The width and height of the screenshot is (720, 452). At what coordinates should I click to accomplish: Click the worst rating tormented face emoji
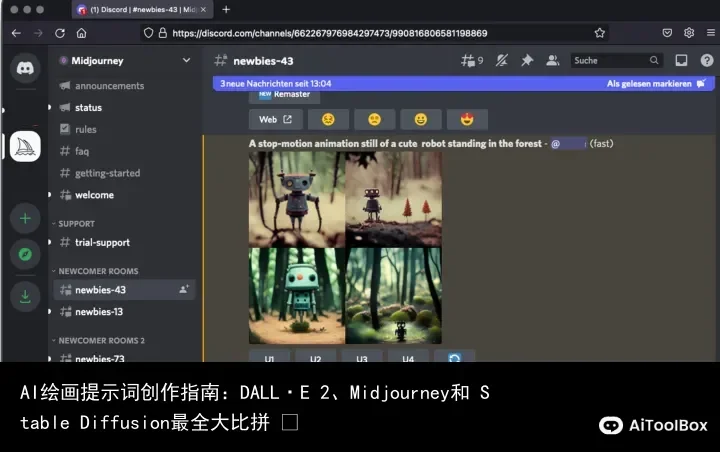coord(328,119)
